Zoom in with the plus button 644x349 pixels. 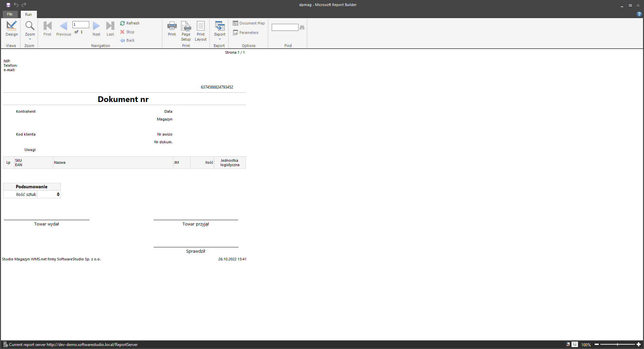639,344
